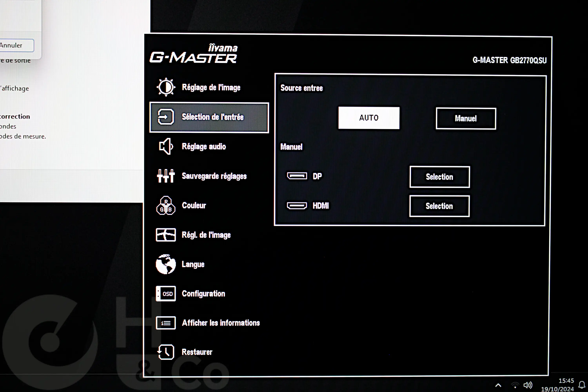Select AUTO input source mode
Image resolution: width=588 pixels, height=392 pixels.
click(x=369, y=117)
